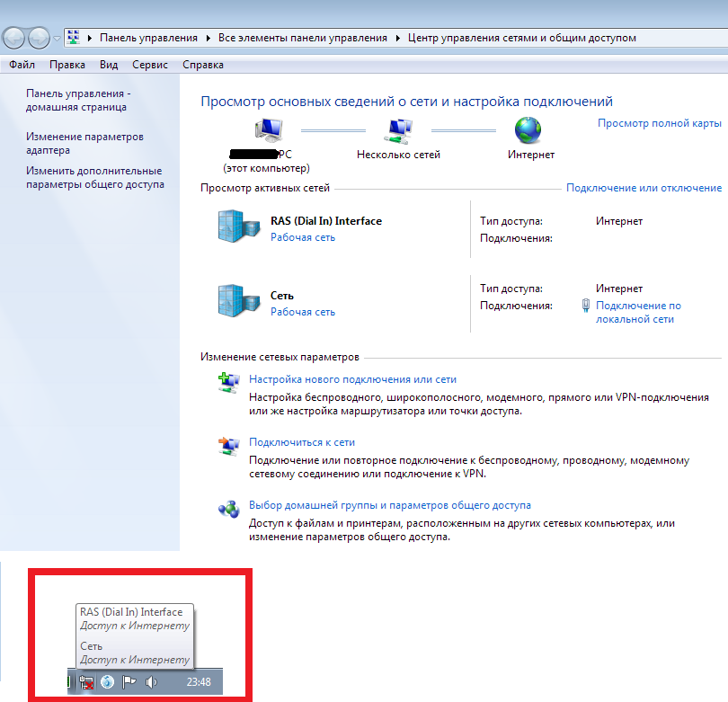Click the computer icon in the network map

(268, 131)
